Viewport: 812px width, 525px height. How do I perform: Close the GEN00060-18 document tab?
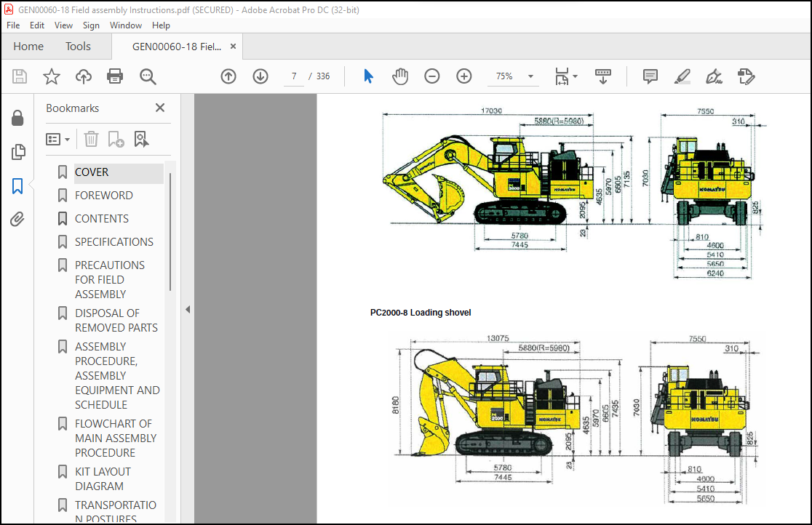pyautogui.click(x=233, y=46)
